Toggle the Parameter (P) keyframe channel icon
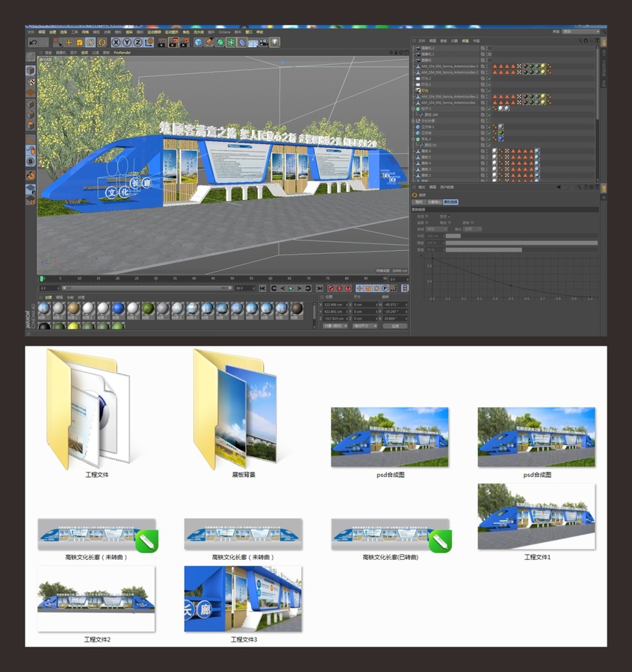Viewport: 632px width, 672px height. coord(385,288)
